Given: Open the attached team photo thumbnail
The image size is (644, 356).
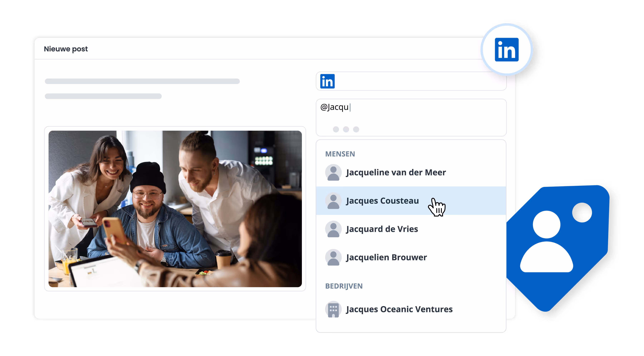Looking at the screenshot, I should coord(175,209).
